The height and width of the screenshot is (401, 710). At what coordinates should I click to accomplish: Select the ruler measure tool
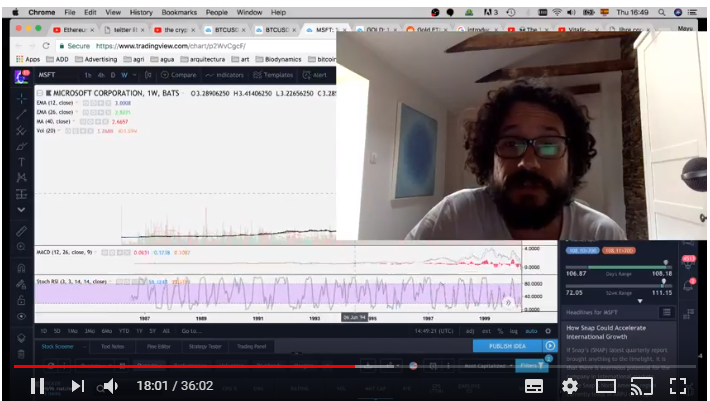pos(21,231)
